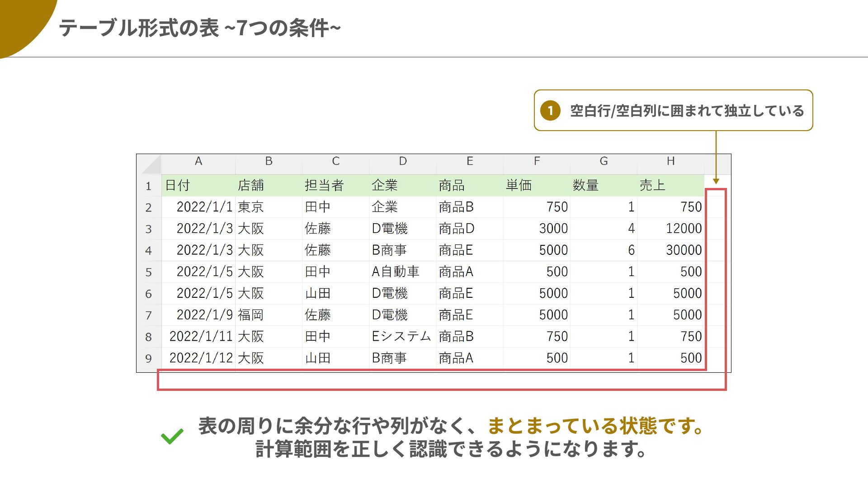Image resolution: width=868 pixels, height=488 pixels.
Task: Select the cell containing 東京
Action: 269,207
